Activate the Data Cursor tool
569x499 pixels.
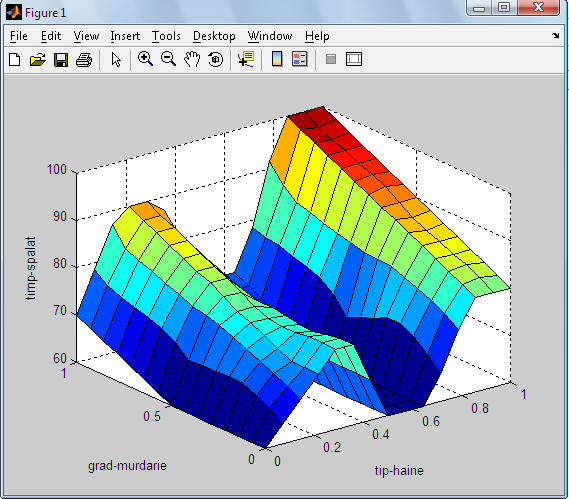(x=246, y=59)
